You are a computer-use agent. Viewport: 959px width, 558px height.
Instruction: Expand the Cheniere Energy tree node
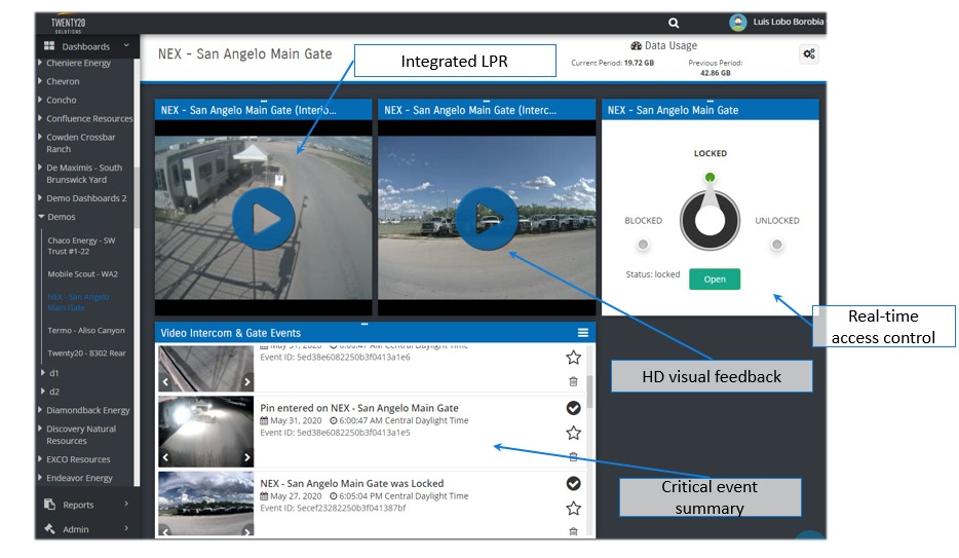click(x=40, y=62)
